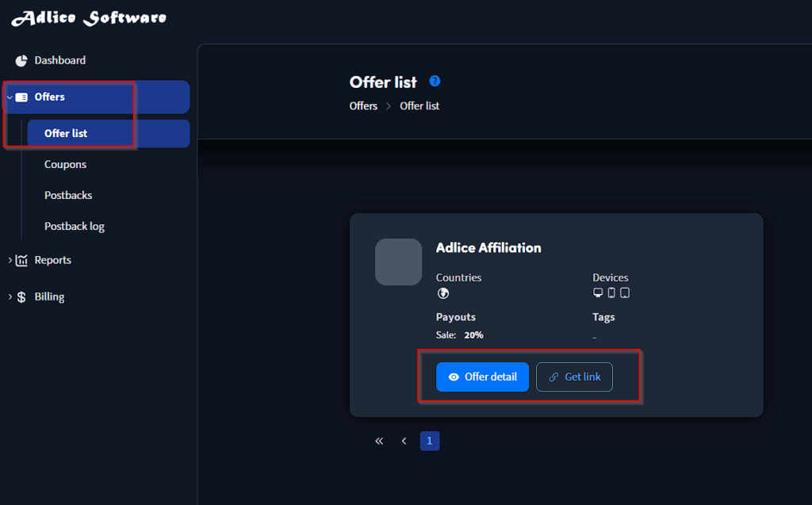Open the Coupons menu item

pos(66,164)
